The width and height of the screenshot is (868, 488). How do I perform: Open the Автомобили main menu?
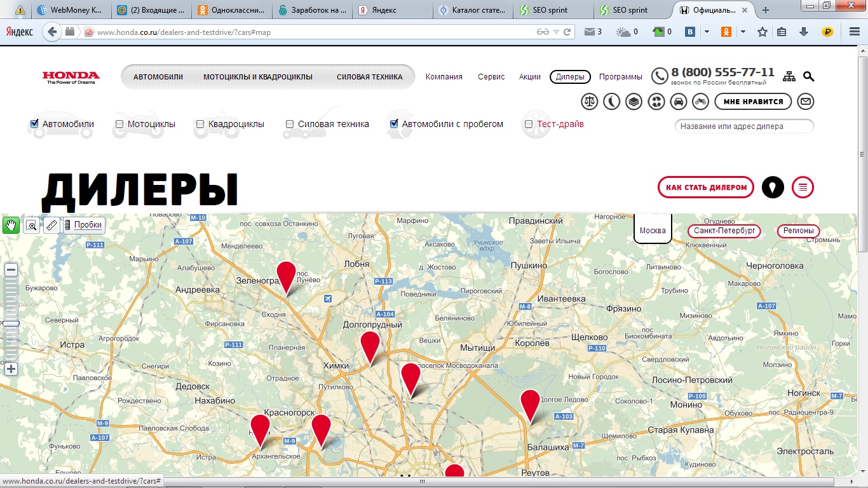click(x=158, y=77)
